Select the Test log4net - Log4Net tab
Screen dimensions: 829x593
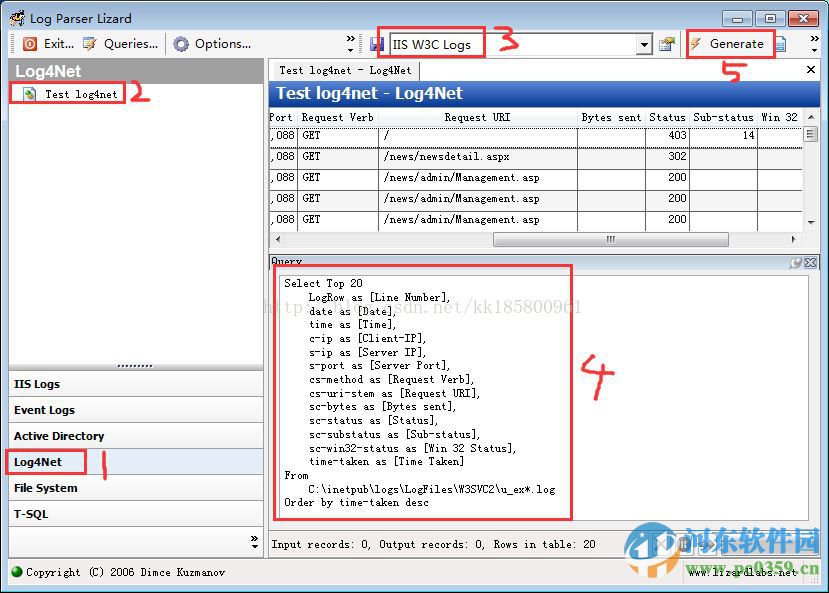(x=344, y=70)
